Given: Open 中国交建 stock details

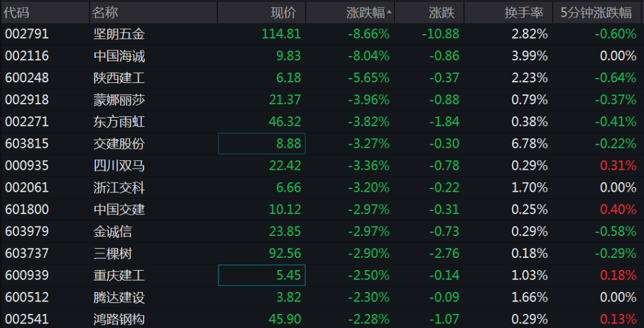Looking at the screenshot, I should 119,209.
